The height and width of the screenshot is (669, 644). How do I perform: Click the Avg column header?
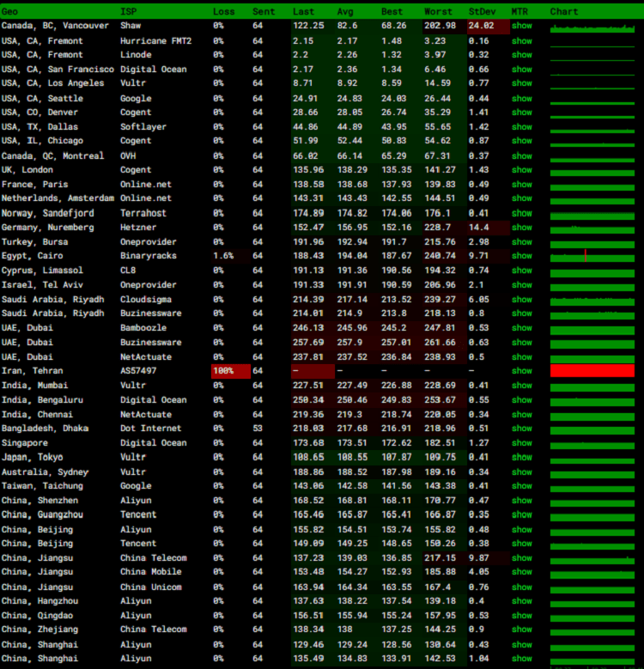click(345, 11)
